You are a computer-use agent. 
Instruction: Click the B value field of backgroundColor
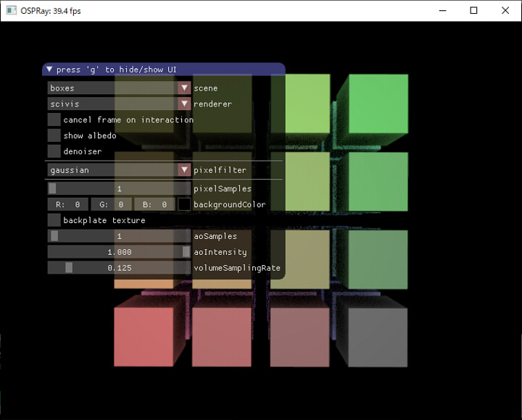pyautogui.click(x=154, y=205)
